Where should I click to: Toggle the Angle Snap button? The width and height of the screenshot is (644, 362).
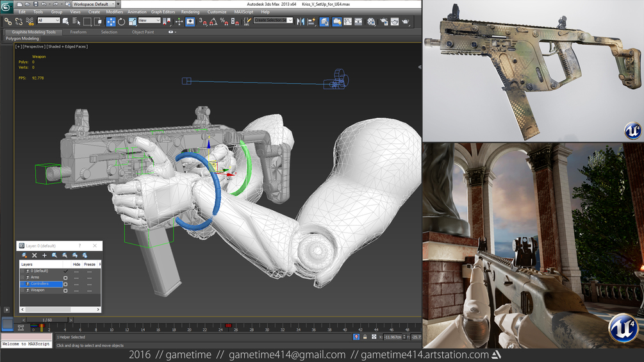point(213,21)
